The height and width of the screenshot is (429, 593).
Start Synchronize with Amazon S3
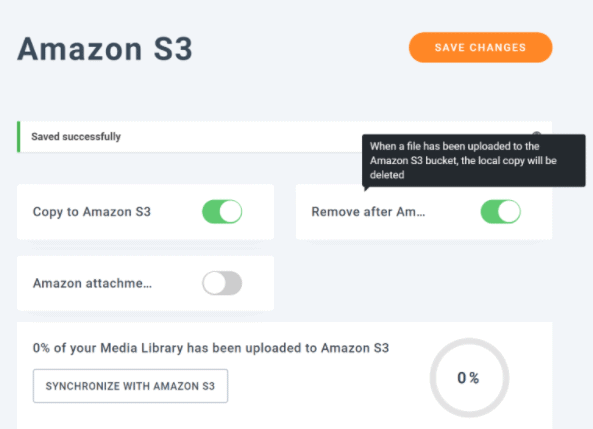tap(130, 386)
